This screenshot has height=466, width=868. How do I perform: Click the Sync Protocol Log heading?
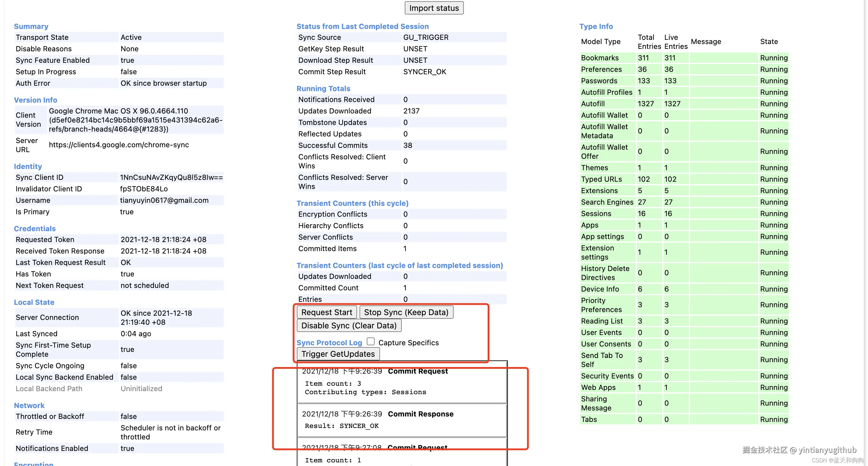[329, 343]
